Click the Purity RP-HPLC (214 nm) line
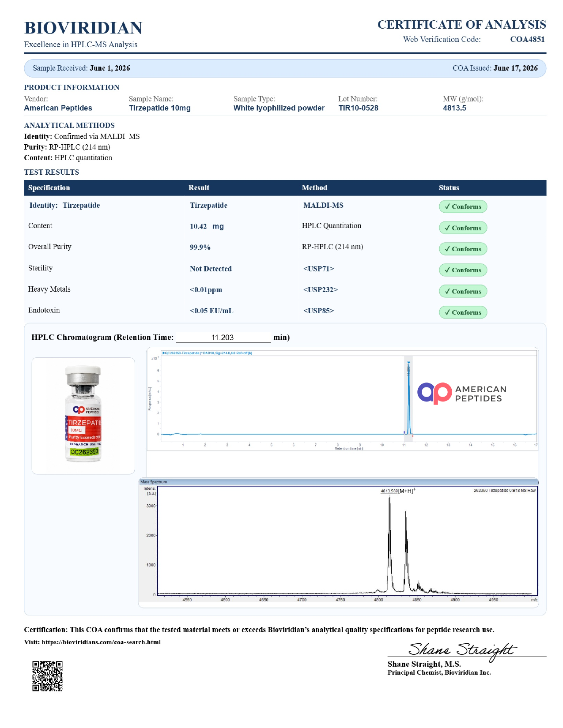The height and width of the screenshot is (728, 563). pyautogui.click(x=67, y=147)
